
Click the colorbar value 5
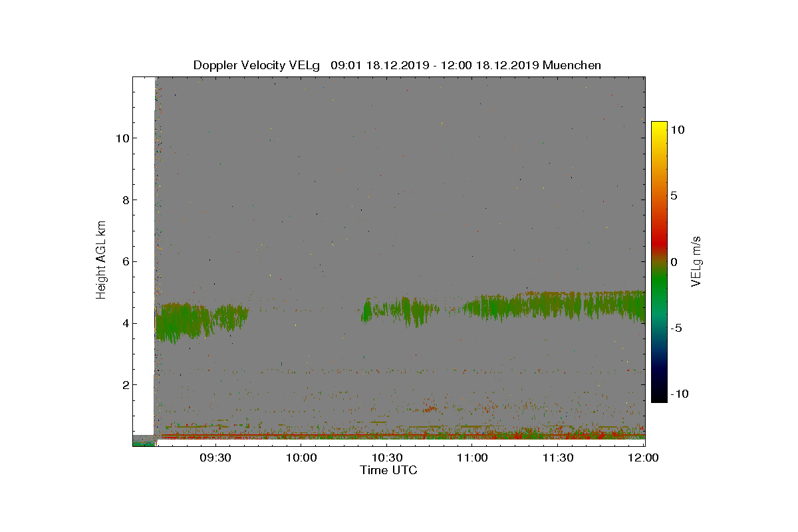tap(674, 196)
